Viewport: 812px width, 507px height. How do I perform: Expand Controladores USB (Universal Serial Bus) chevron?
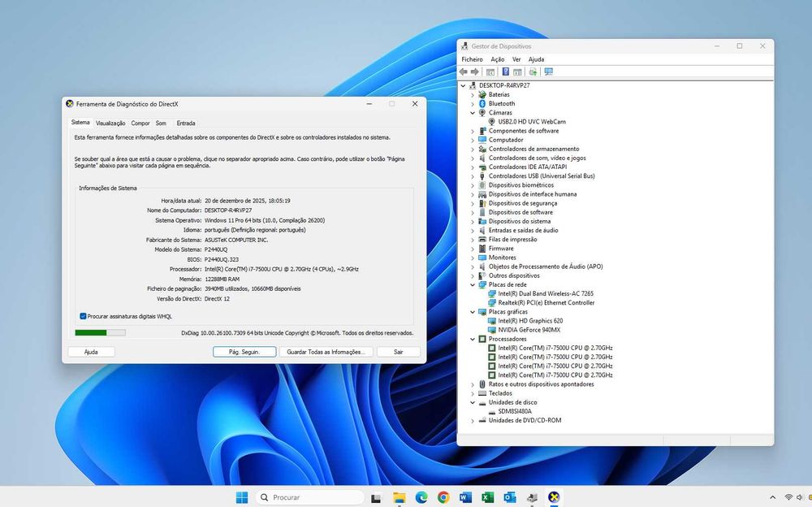[473, 176]
